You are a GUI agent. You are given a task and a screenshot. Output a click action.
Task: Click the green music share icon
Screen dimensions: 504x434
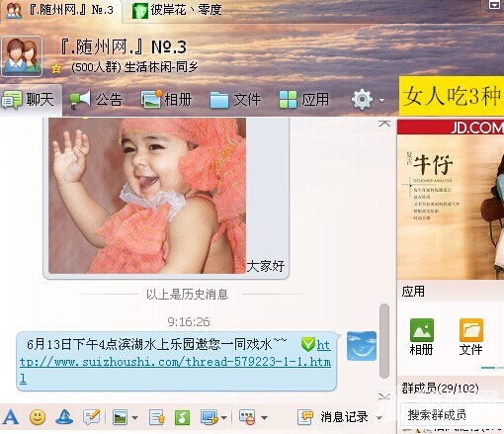click(182, 417)
